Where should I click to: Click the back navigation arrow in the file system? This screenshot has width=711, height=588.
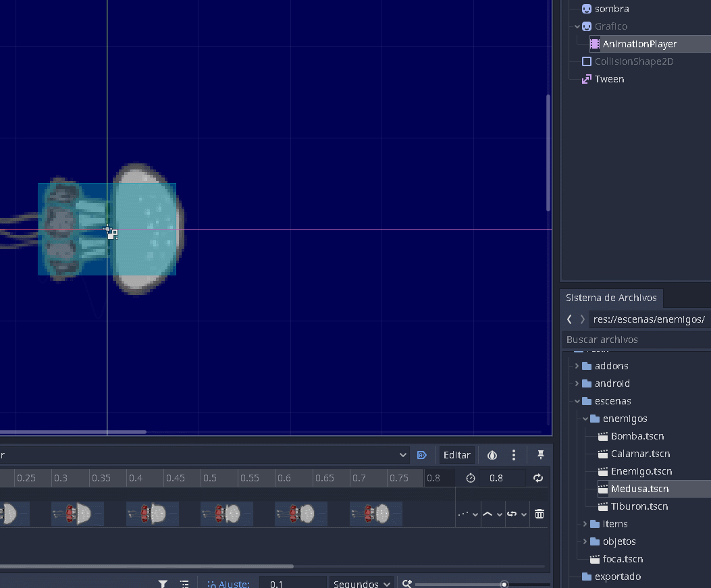(x=569, y=319)
